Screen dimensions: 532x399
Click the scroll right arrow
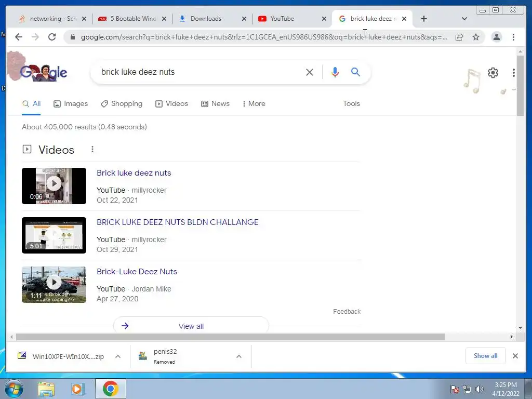(512, 337)
